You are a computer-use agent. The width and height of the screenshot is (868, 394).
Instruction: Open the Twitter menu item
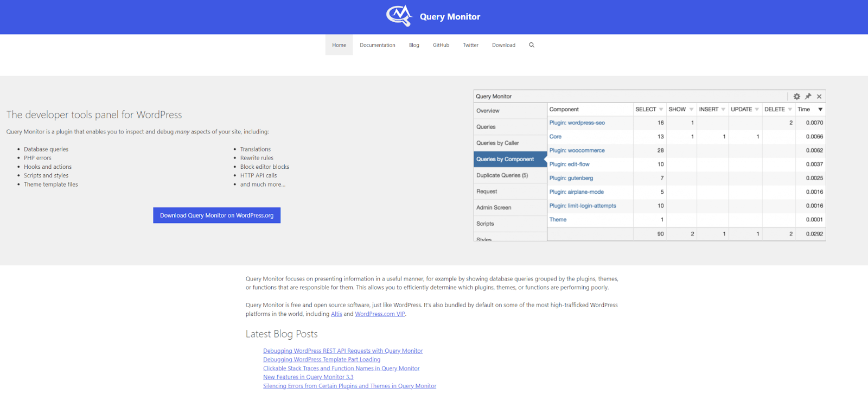(470, 45)
